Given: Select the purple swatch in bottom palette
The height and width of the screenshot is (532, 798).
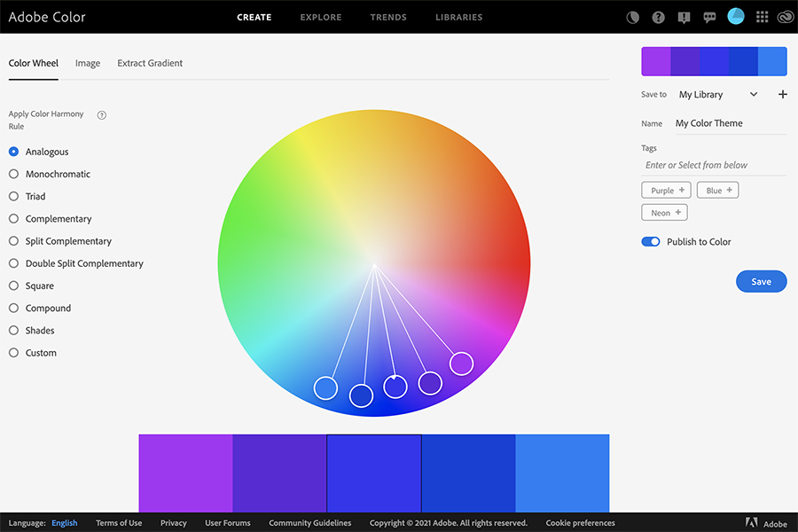Looking at the screenshot, I should pos(186,473).
